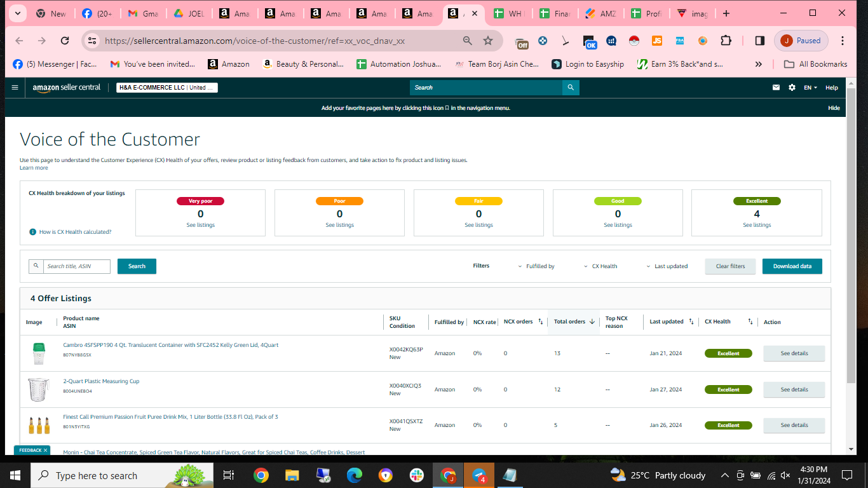Switch to the Gmail browser tab
Image resolution: width=868 pixels, height=488 pixels.
(x=143, y=13)
